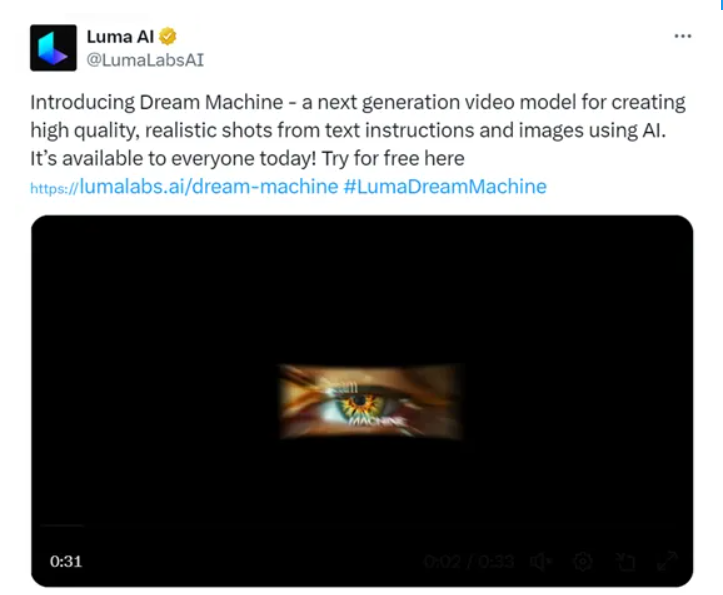Open the Luma AI profile avatar

53,47
